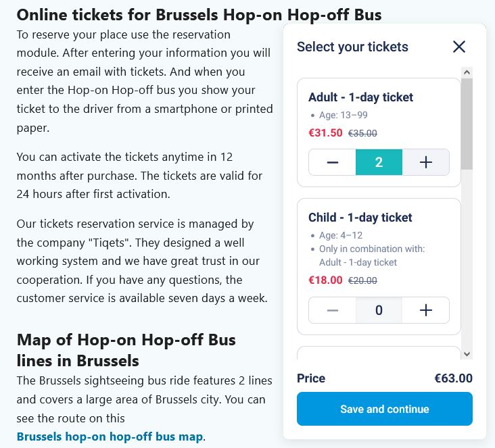The width and height of the screenshot is (495, 448).
Task: Click the Adult ticket quantity field showing 2
Action: [x=379, y=162]
